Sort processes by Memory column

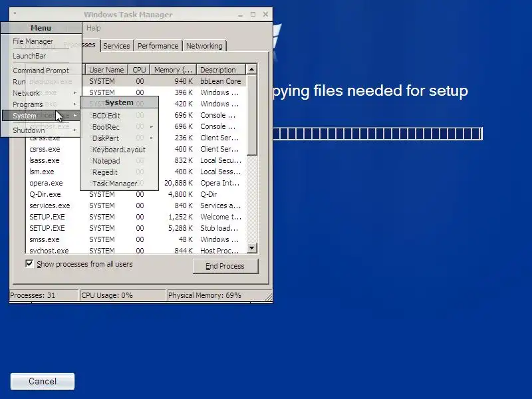coord(174,70)
